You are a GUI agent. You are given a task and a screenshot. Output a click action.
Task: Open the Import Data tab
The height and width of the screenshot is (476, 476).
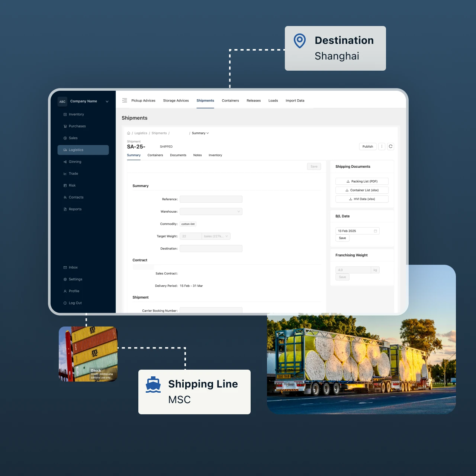tap(295, 101)
